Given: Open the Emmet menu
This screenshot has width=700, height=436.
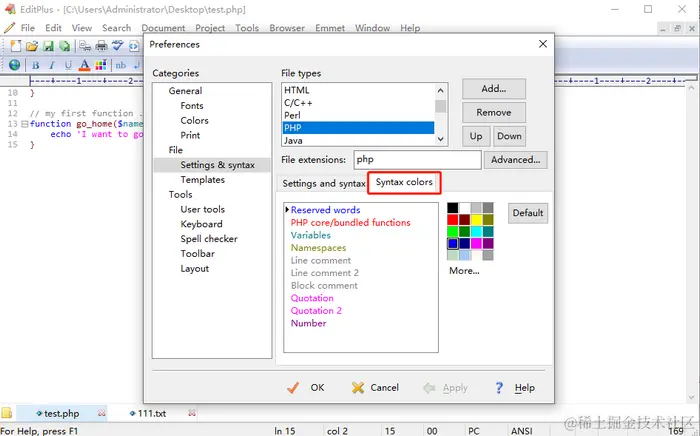Looking at the screenshot, I should tap(330, 28).
